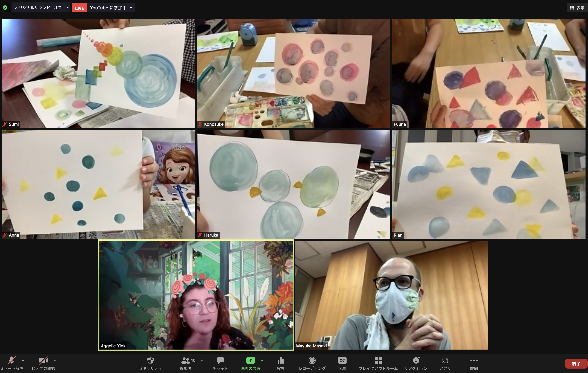Start recording with the Record icon

point(312,360)
